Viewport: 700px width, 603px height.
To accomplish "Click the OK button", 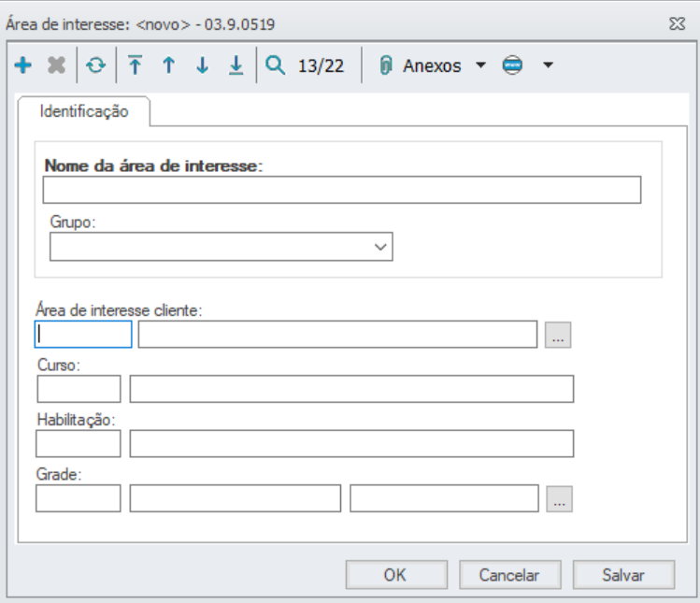I will [396, 575].
